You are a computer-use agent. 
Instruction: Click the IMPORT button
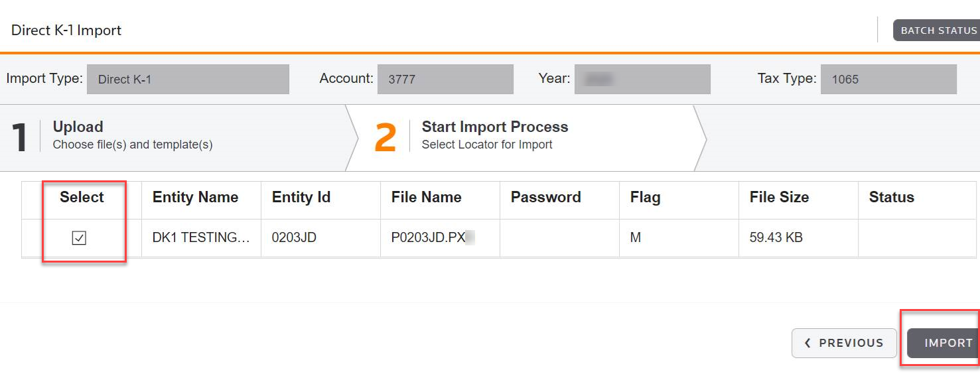pos(944,344)
